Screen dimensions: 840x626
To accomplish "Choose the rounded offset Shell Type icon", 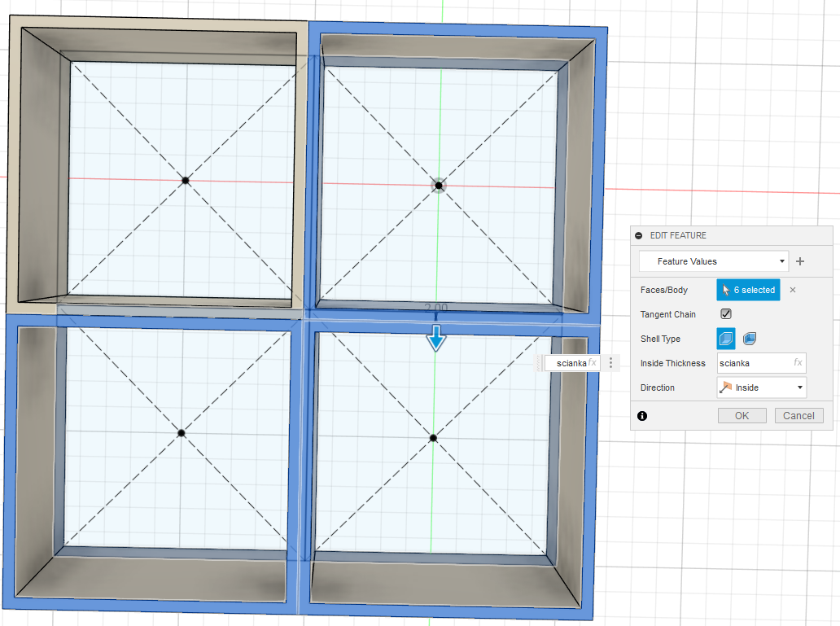I will pos(750,339).
